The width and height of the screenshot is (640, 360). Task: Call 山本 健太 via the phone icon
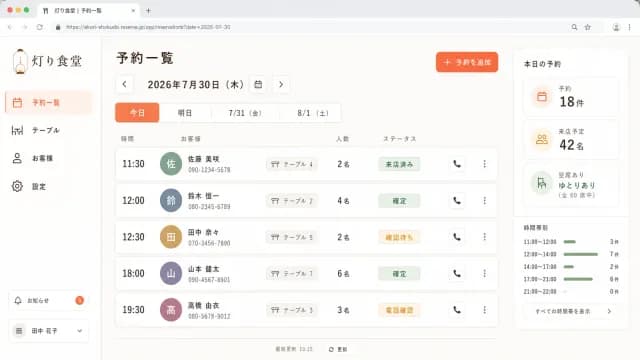pyautogui.click(x=457, y=273)
